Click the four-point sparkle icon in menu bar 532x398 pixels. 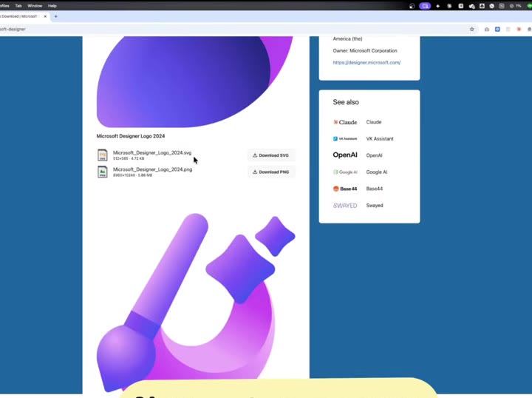pos(437,6)
